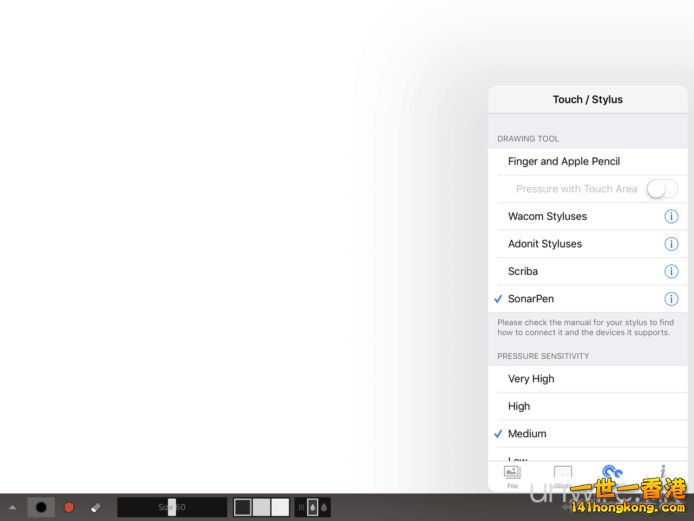Select the grid dots tool icon
Viewport: 694px width, 521px height.
point(301,507)
